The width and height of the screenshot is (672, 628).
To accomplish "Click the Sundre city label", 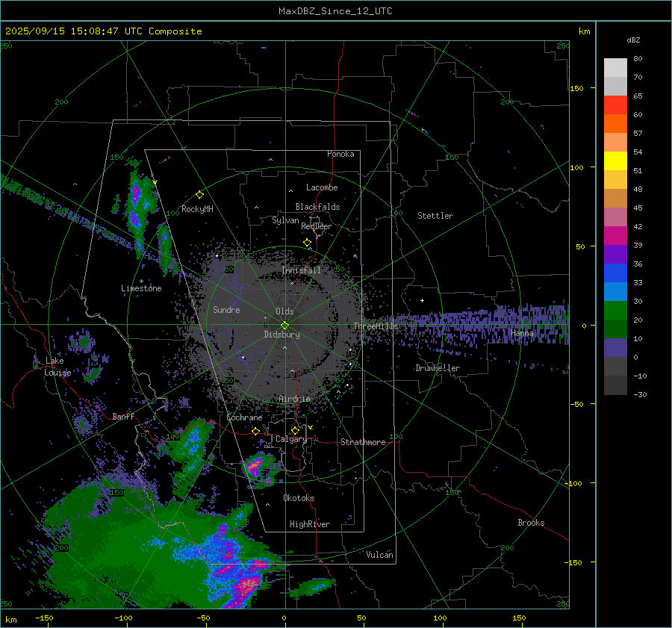I will (x=226, y=309).
